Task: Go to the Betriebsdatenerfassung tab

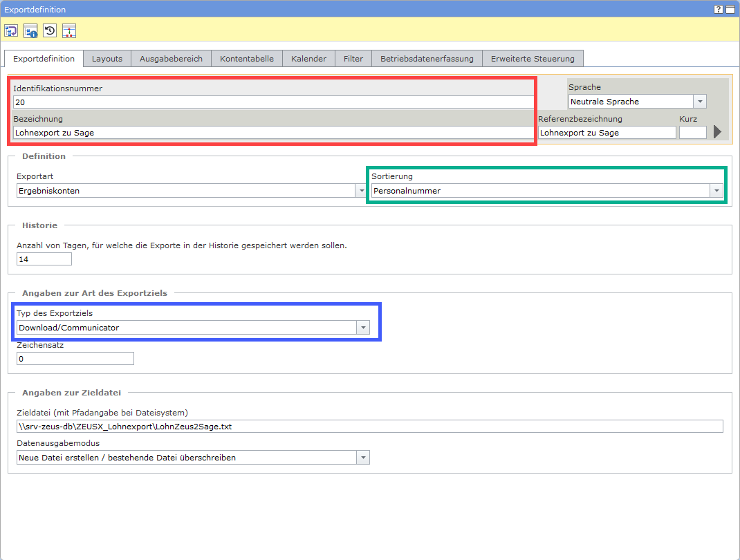Action: [427, 59]
